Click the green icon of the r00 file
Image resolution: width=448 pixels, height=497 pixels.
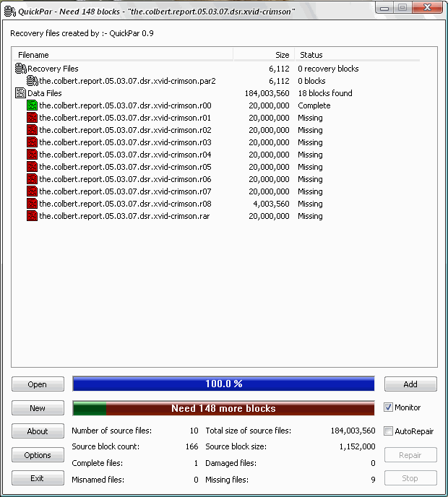pos(32,105)
